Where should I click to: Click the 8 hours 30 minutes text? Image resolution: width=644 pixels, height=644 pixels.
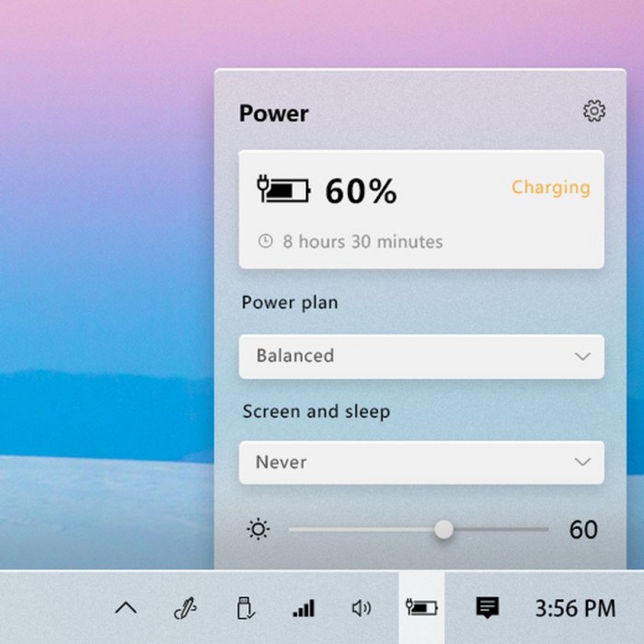coord(362,241)
